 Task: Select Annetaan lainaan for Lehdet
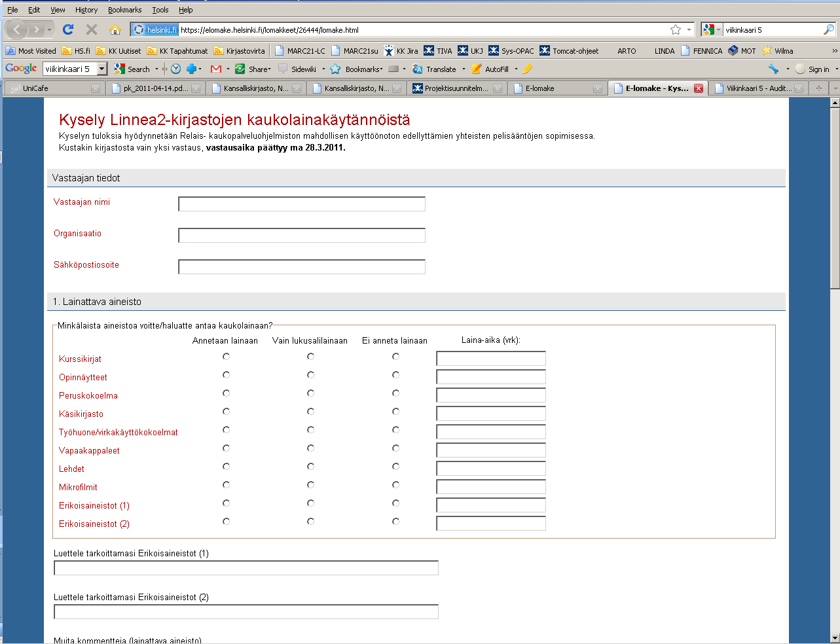click(x=226, y=467)
